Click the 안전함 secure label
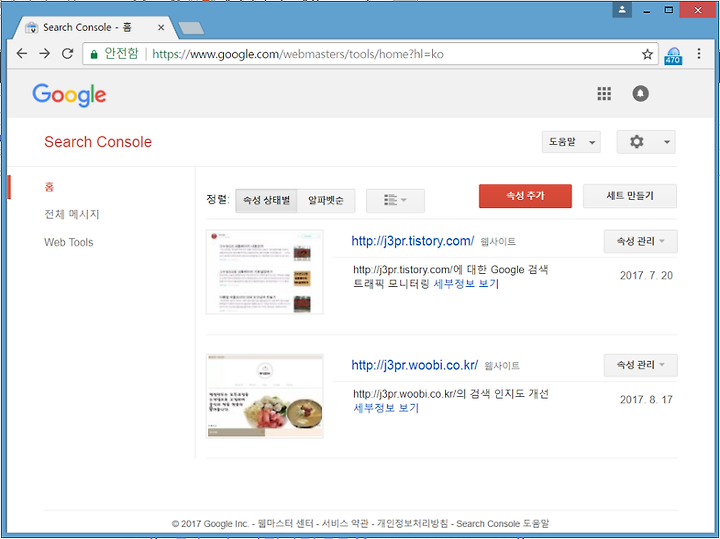The width and height of the screenshot is (720, 539). pos(121,54)
